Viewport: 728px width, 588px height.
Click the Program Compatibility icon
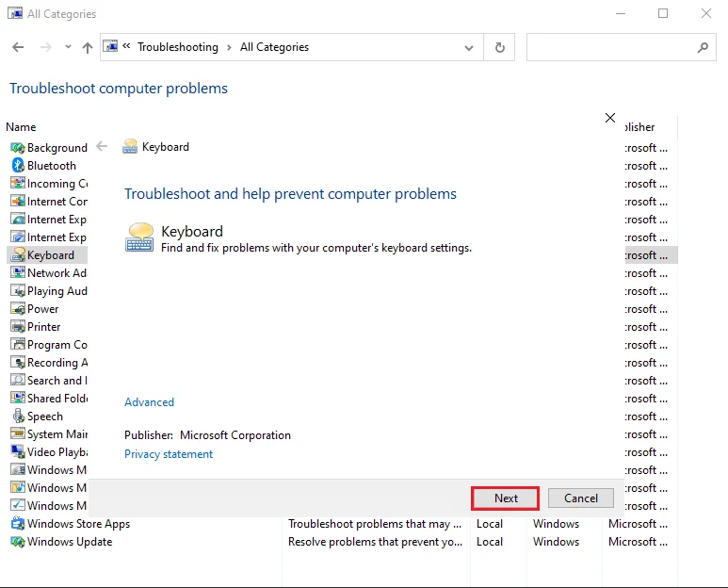point(18,345)
